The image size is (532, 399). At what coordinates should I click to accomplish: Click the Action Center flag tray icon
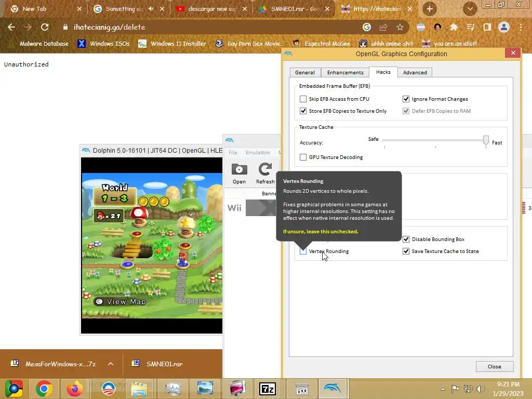455,389
